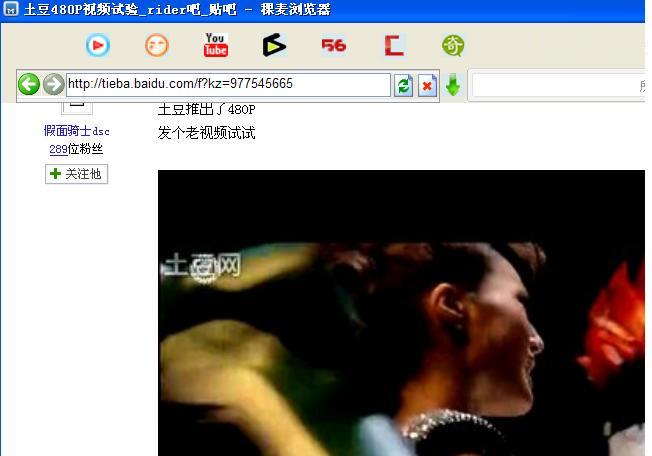Image resolution: width=652 pixels, height=456 pixels.
Task: Click the green download arrow icon
Action: click(453, 85)
